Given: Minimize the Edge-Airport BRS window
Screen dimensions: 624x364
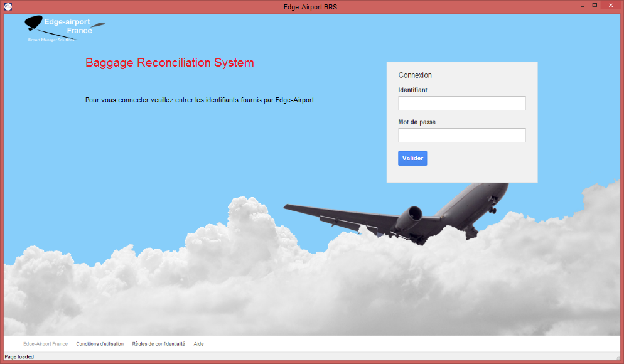Looking at the screenshot, I should pos(579,6).
